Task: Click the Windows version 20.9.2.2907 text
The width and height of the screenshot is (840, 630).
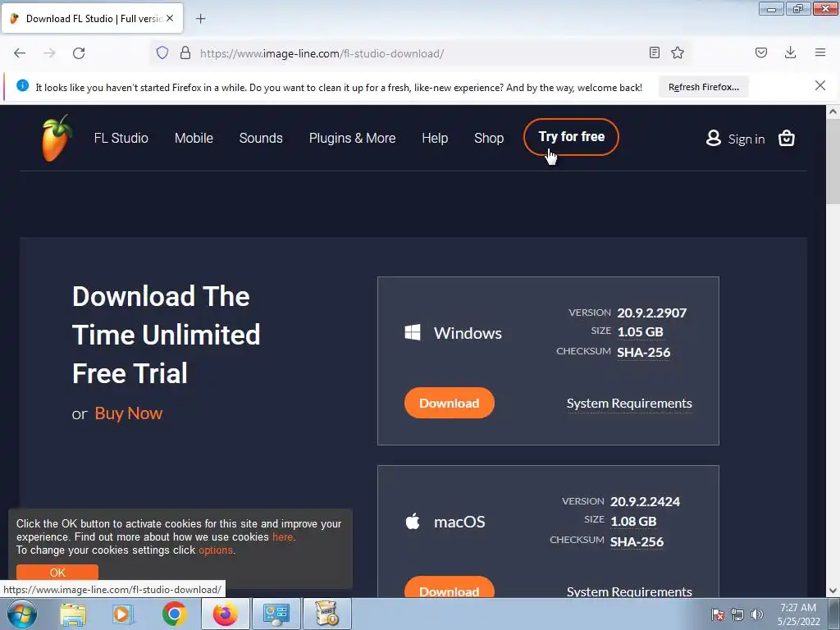Action: coord(651,313)
